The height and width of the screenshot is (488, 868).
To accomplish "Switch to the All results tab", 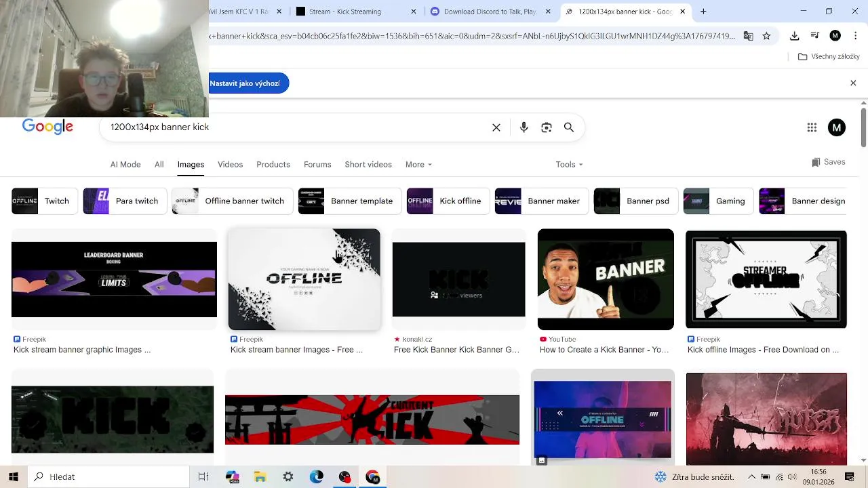I will [159, 164].
